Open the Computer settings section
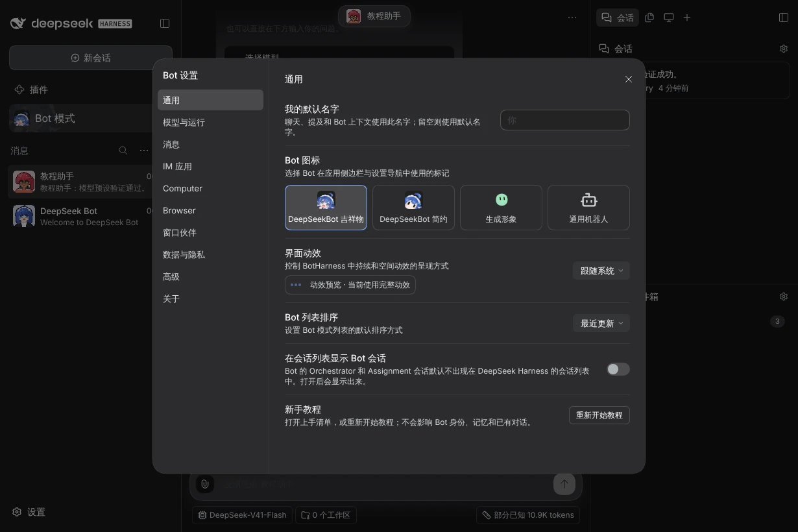Image resolution: width=798 pixels, height=532 pixels. [210, 188]
